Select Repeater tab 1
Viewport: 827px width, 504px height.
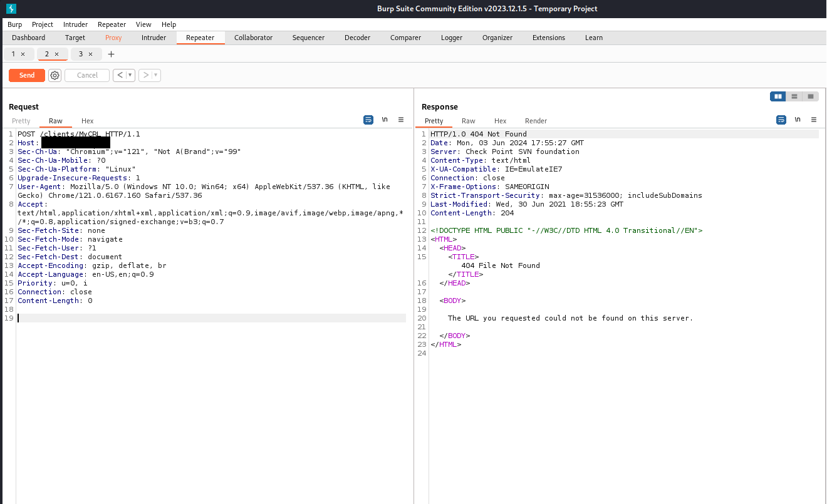pos(14,54)
